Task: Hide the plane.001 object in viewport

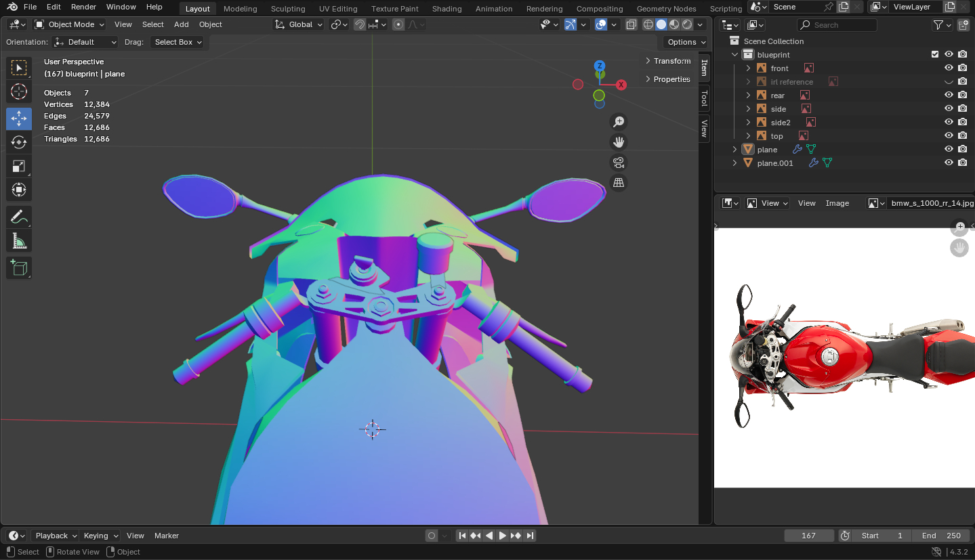Action: point(949,163)
